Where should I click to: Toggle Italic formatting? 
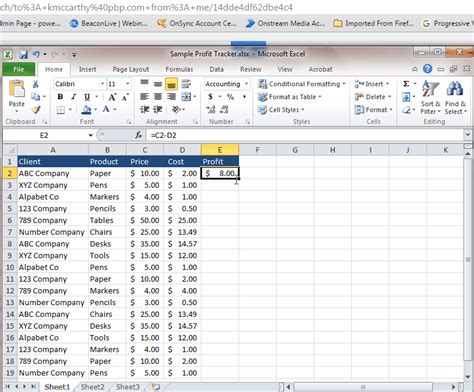coord(73,97)
